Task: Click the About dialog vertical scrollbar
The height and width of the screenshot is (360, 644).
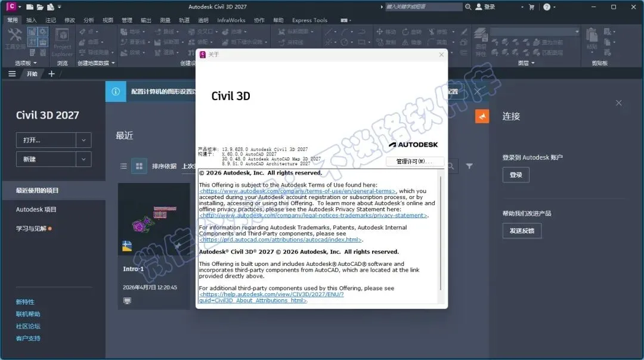Action: pos(441,232)
